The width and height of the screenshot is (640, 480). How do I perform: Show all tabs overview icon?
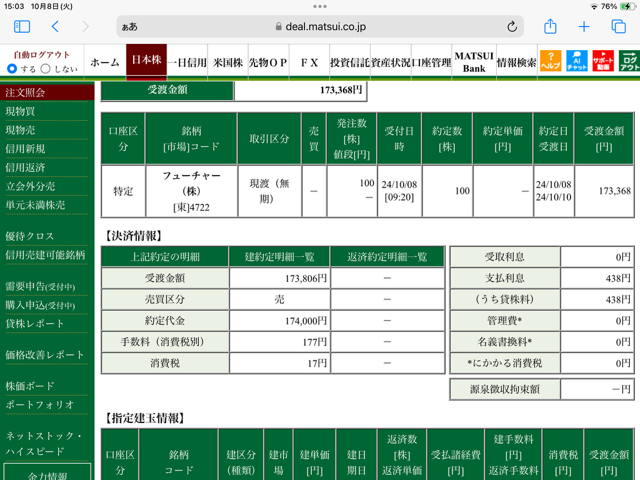pyautogui.click(x=618, y=27)
